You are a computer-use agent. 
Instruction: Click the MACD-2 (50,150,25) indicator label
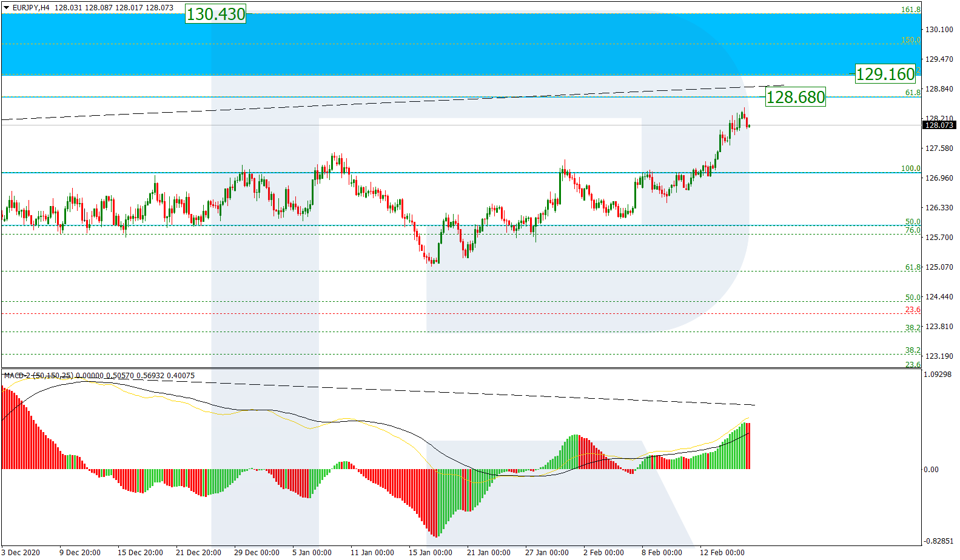[x=39, y=376]
